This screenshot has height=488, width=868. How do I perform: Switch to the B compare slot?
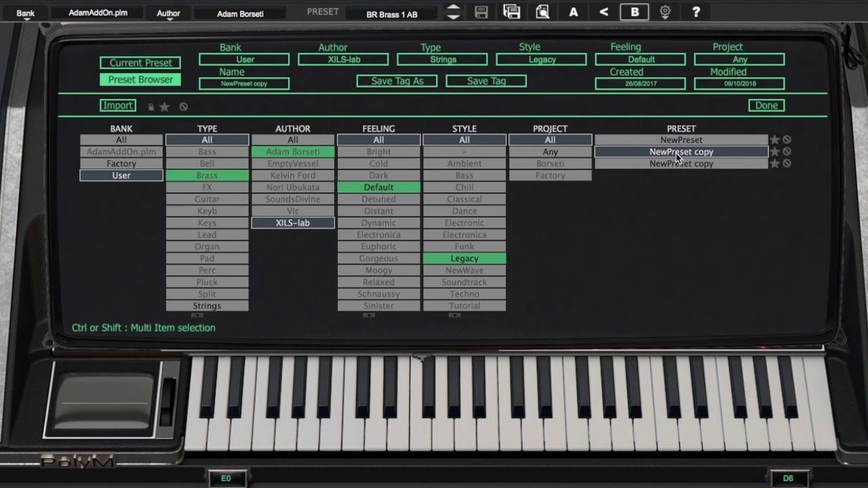(x=634, y=12)
